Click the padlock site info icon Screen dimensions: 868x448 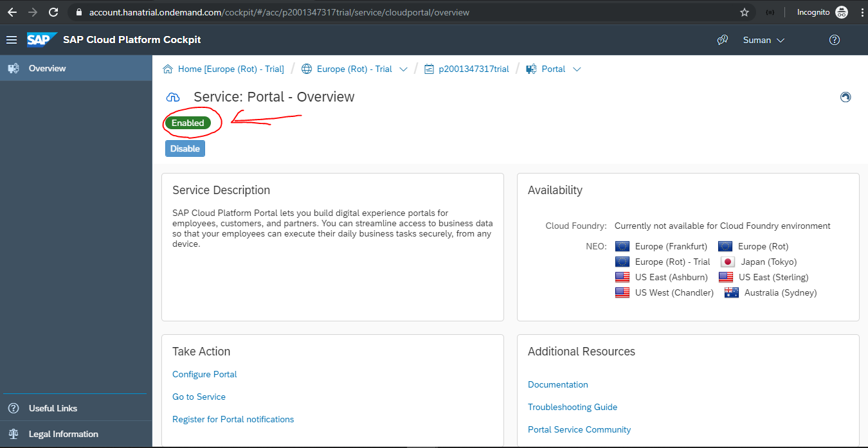pyautogui.click(x=79, y=12)
